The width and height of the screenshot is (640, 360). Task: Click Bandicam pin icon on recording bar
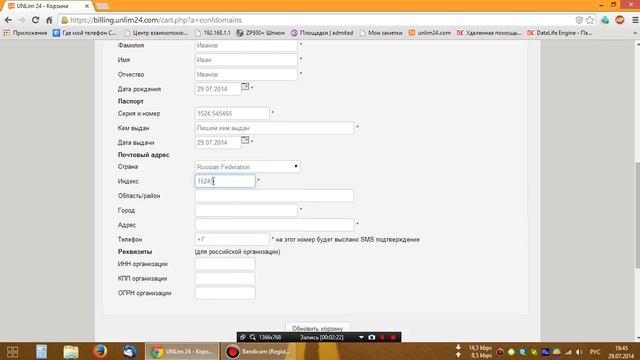[243, 337]
